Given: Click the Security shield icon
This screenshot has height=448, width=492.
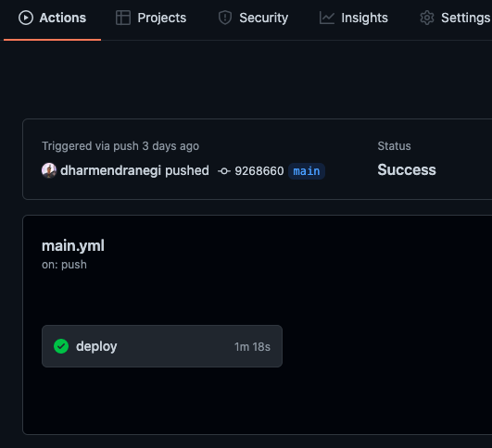Looking at the screenshot, I should pos(225,18).
